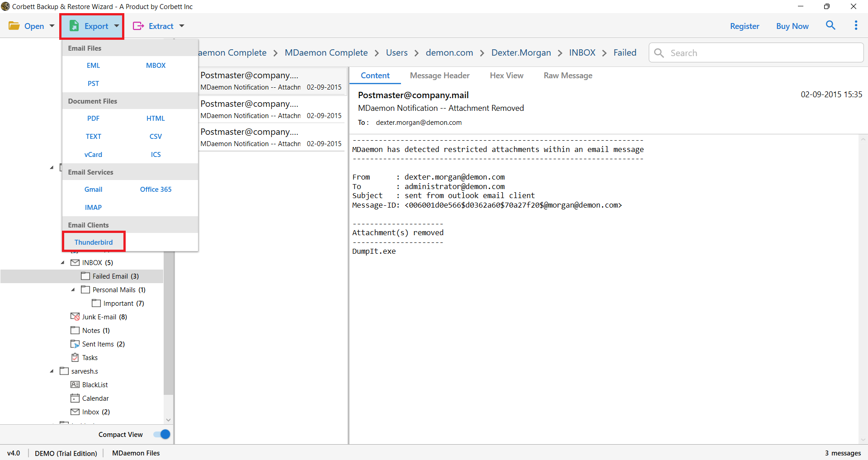Viewport: 868px width, 460px height.
Task: Click the BlackList contact card icon
Action: tap(75, 384)
